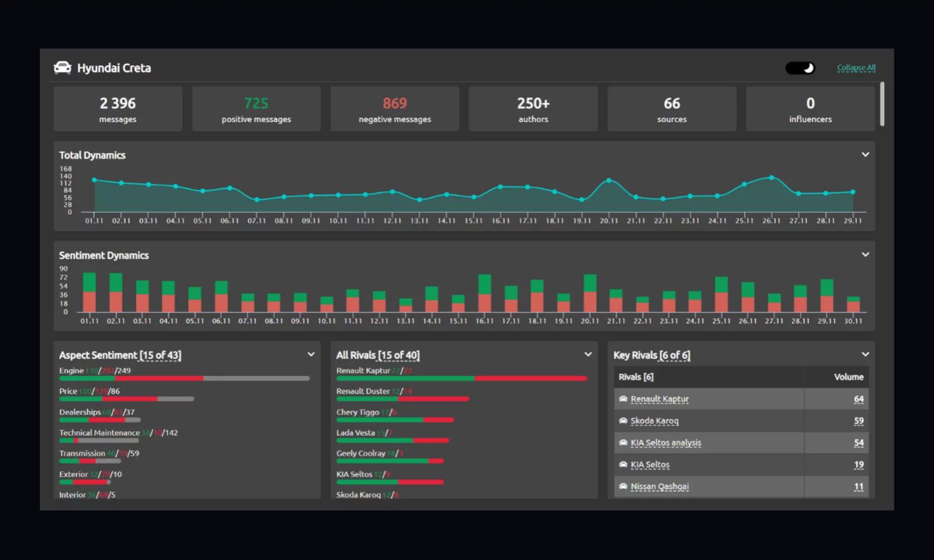The height and width of the screenshot is (560, 934).
Task: Click the 20.11 bar in Sentiment Dynamics
Action: point(590,293)
